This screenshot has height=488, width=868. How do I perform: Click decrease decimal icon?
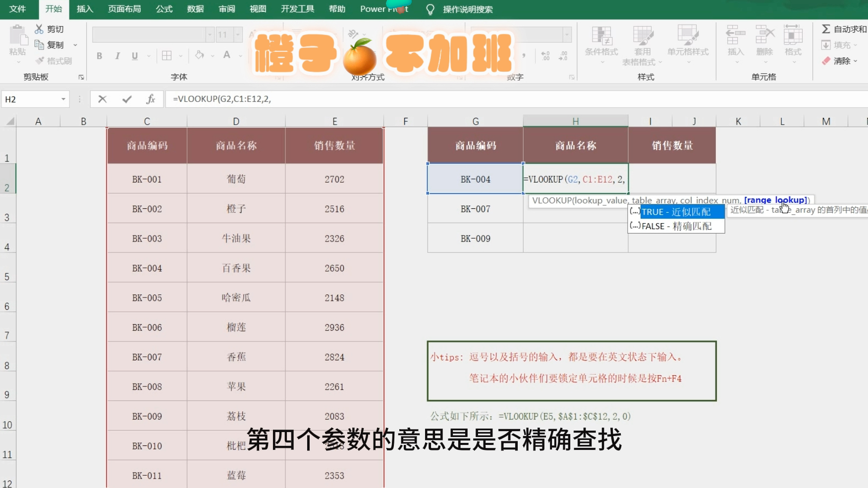563,55
